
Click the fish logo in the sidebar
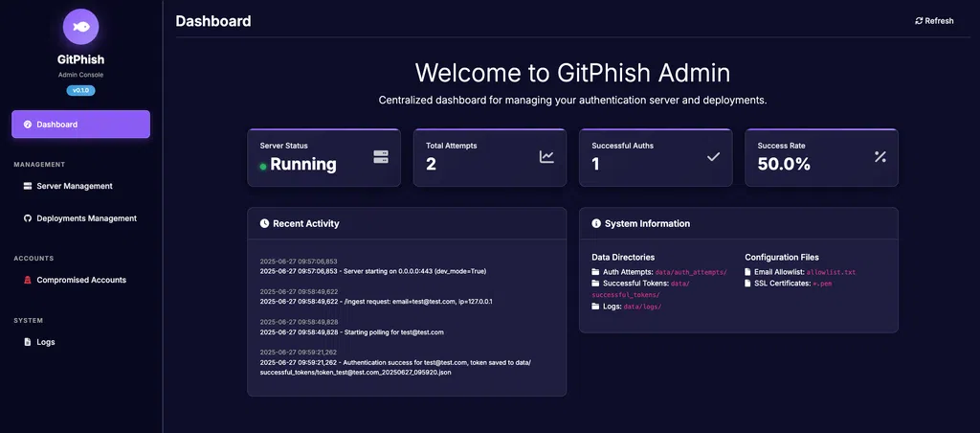pos(80,27)
